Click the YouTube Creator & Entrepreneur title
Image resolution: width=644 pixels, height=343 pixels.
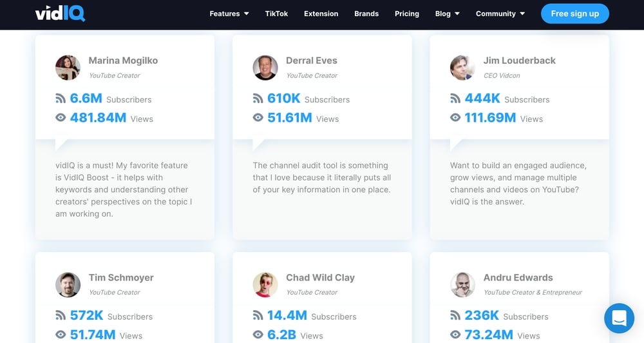click(533, 293)
